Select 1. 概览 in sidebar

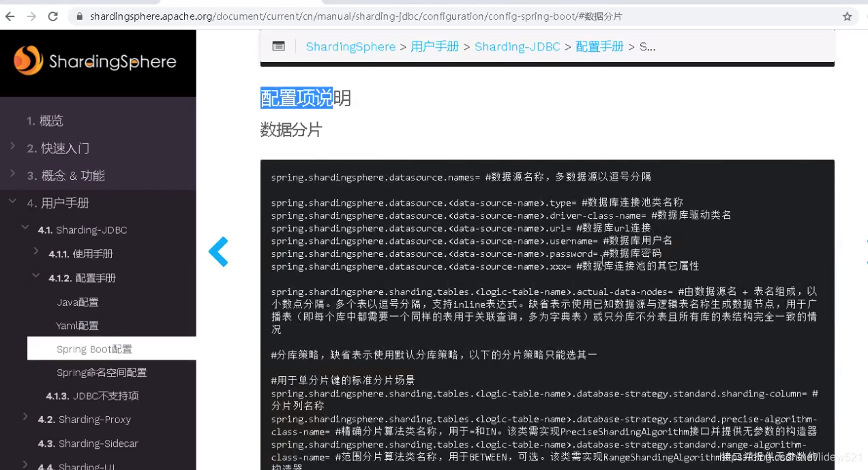[x=45, y=121]
